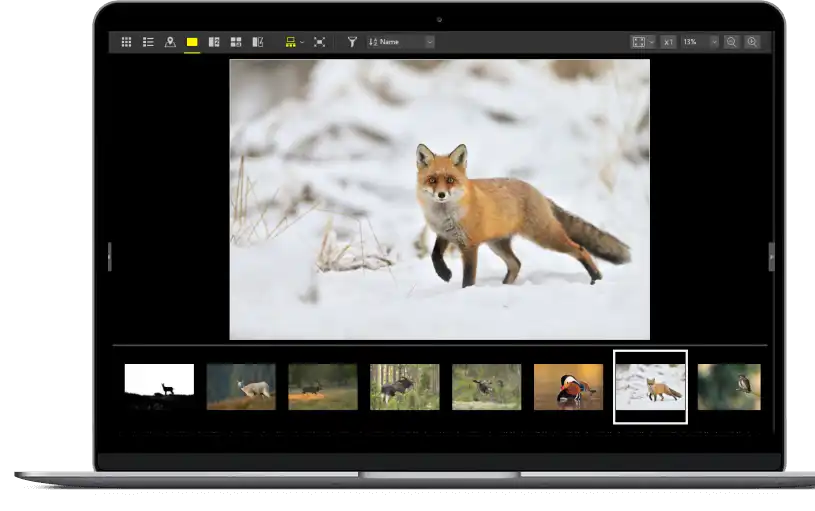This screenshot has height=511, width=815.
Task: Click the fit to screen icon
Action: [638, 42]
